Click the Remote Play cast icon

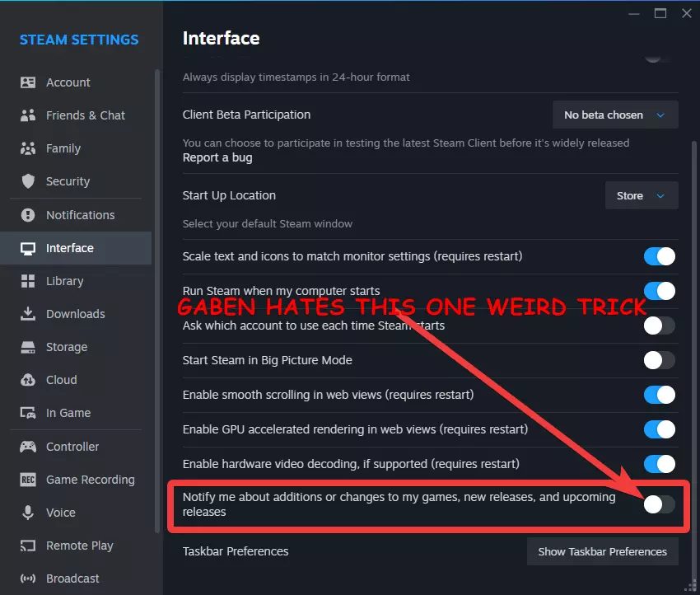click(x=28, y=546)
